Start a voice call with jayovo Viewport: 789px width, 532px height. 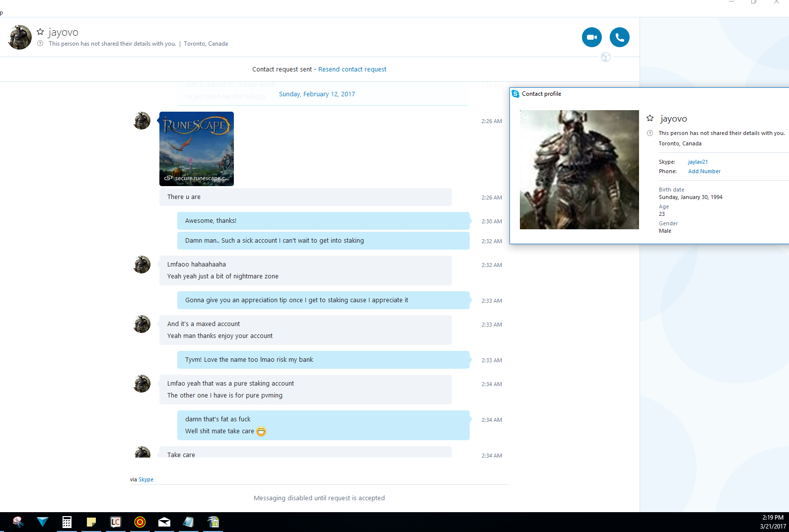pos(620,37)
